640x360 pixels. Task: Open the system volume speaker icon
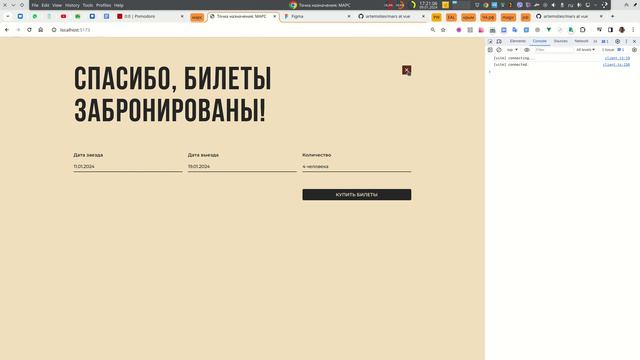[x=553, y=5]
